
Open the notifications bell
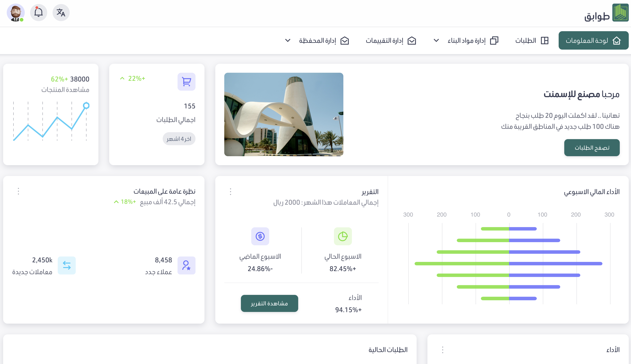pyautogui.click(x=39, y=13)
